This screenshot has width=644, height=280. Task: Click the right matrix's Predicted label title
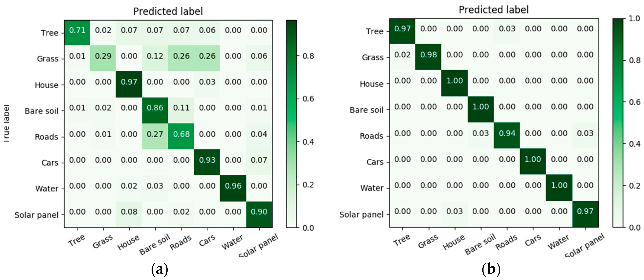[494, 10]
